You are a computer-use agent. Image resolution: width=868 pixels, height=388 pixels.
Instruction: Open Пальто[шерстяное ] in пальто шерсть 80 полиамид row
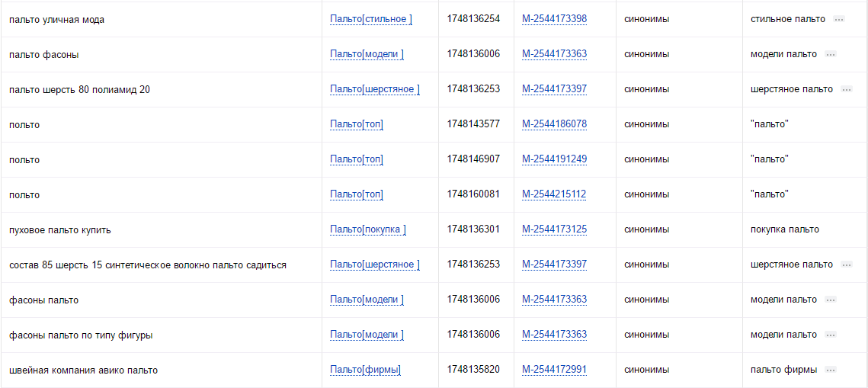(375, 89)
